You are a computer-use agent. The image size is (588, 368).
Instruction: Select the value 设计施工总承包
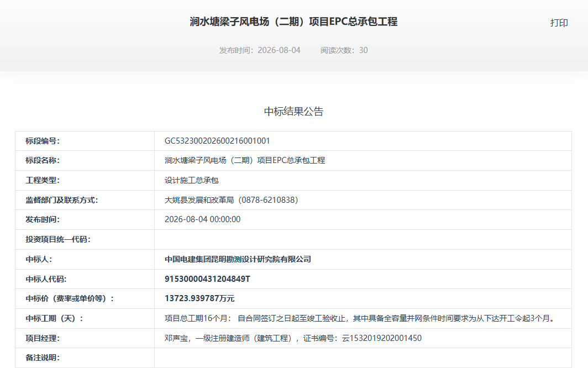tap(192, 181)
